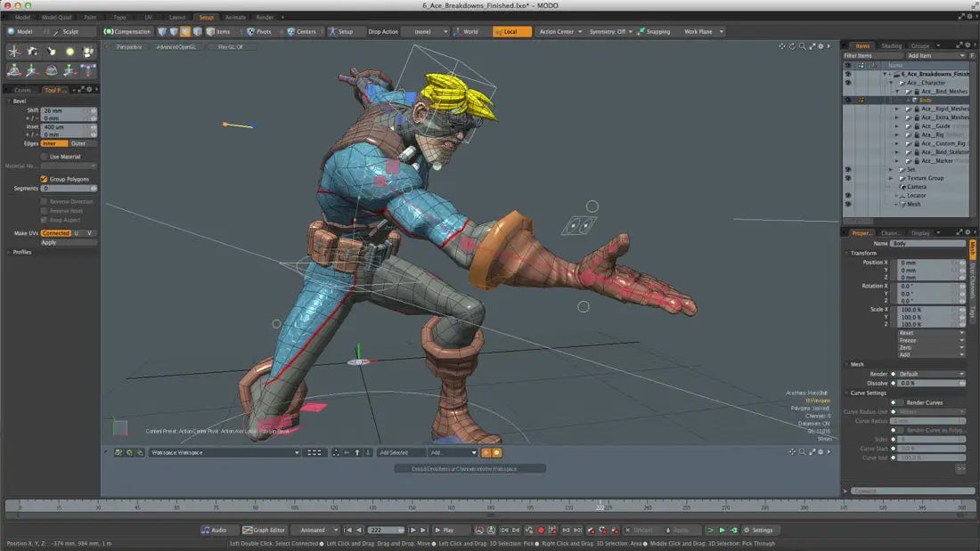Click the AdvancedOpenGL viewport shading label
980x551 pixels.
pos(176,47)
